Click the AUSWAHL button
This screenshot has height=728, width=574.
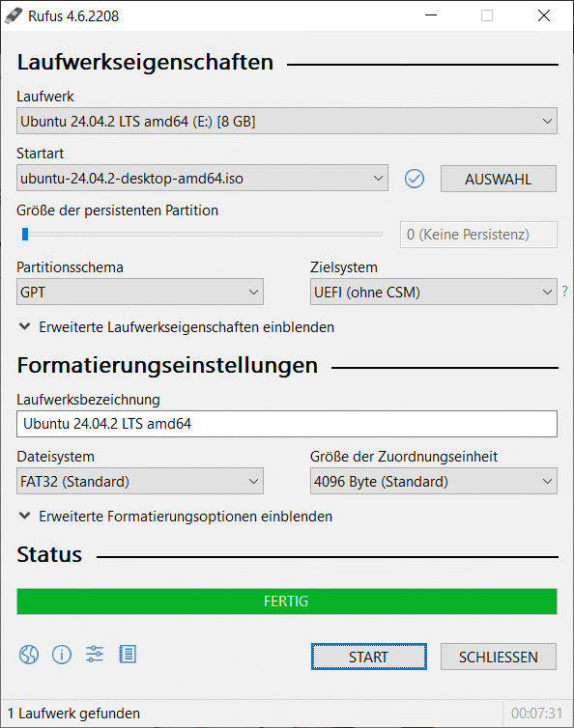(499, 179)
